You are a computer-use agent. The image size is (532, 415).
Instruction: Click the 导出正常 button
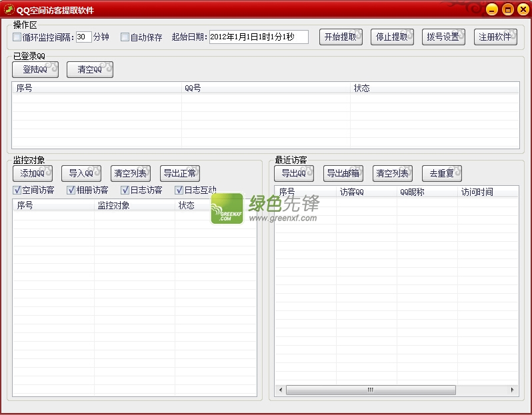pos(180,174)
